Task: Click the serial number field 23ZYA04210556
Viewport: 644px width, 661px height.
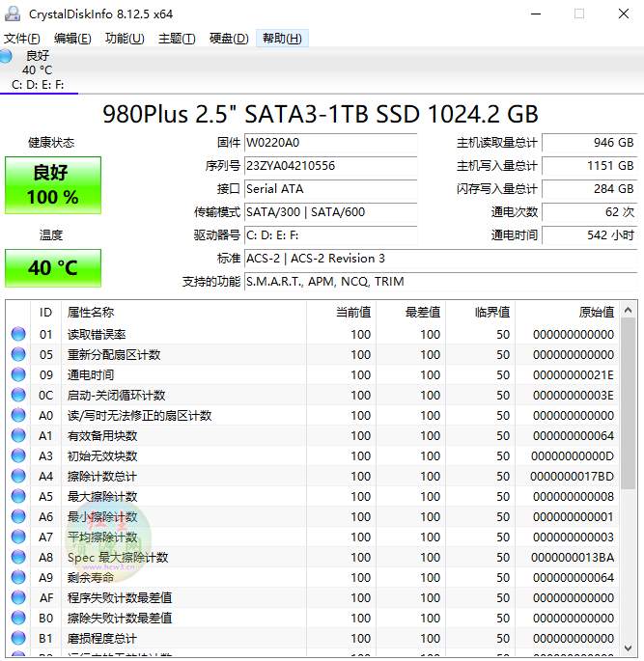Action: (330, 165)
